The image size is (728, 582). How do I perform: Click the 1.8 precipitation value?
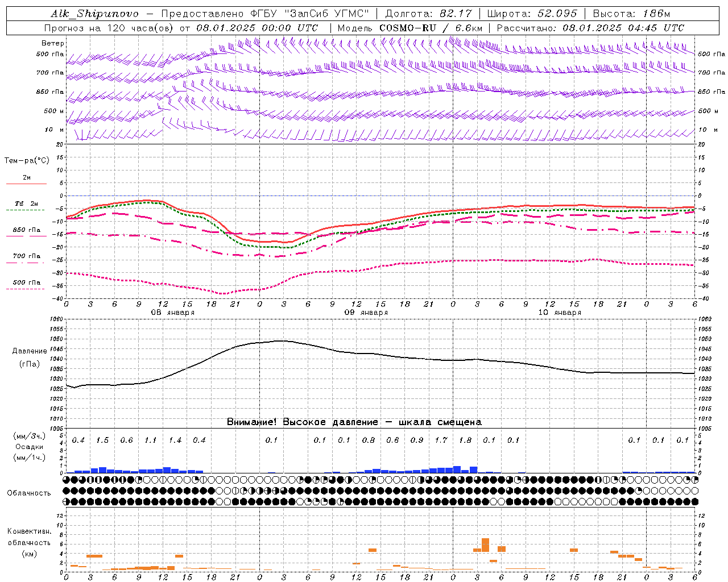pyautogui.click(x=465, y=440)
